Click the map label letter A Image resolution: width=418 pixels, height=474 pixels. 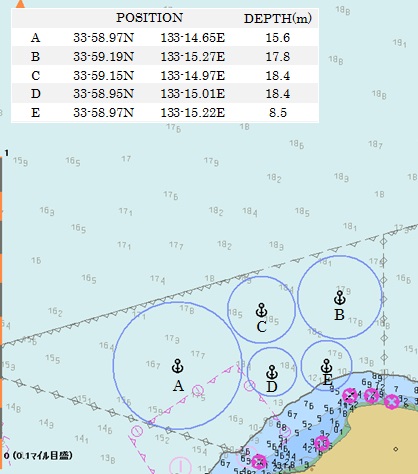[x=178, y=386]
